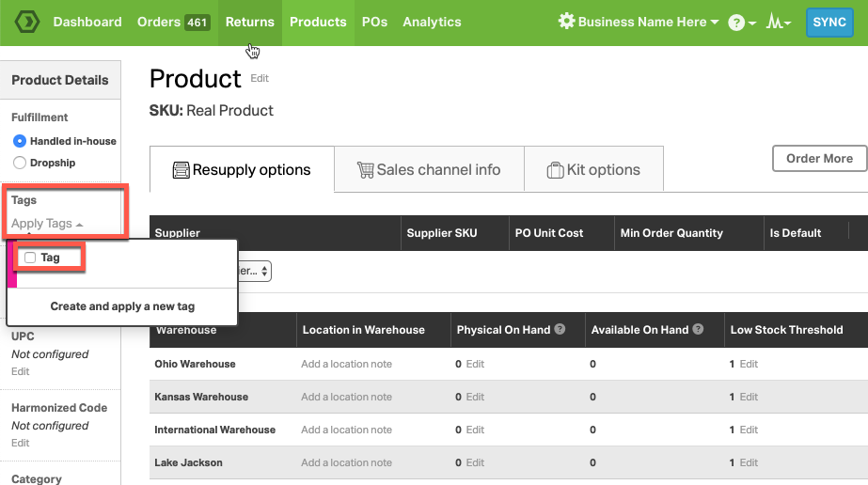
Task: Click the Orders 461 count badge
Action: pos(197,23)
